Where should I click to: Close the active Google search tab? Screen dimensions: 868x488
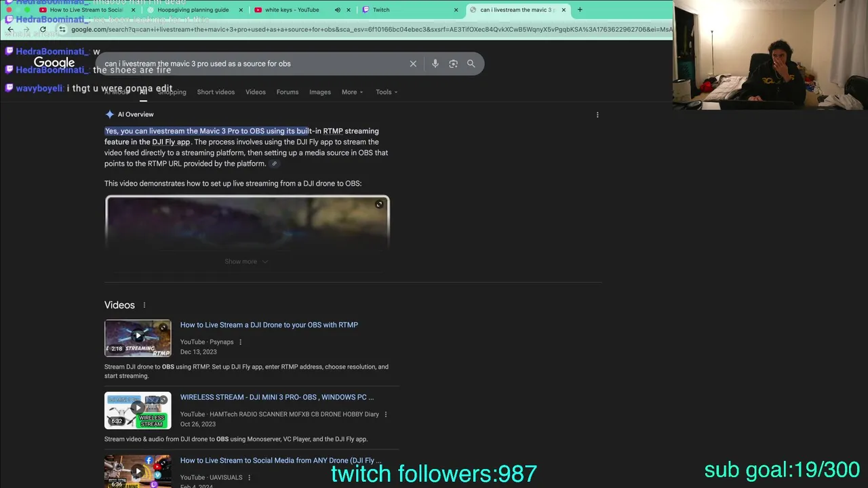564,9
